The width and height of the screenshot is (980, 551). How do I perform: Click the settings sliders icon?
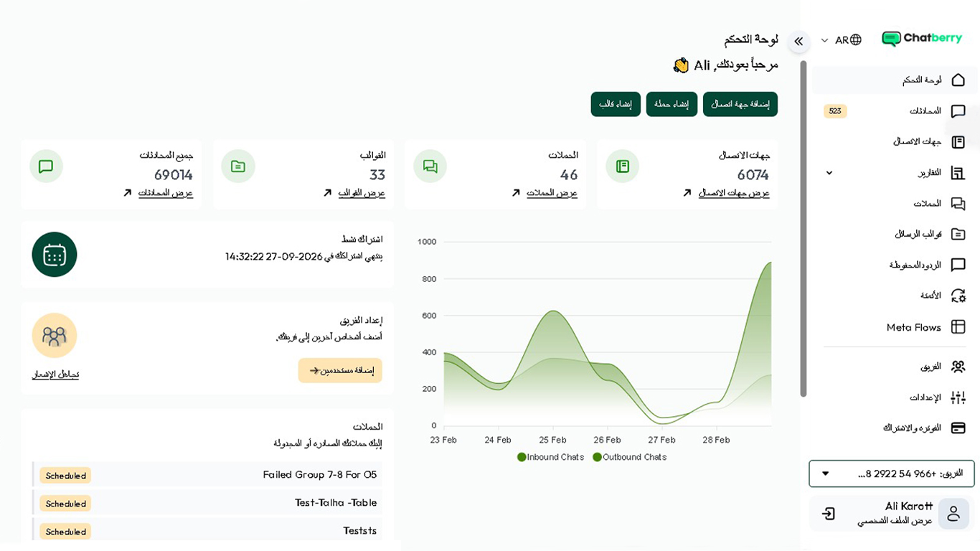(958, 397)
